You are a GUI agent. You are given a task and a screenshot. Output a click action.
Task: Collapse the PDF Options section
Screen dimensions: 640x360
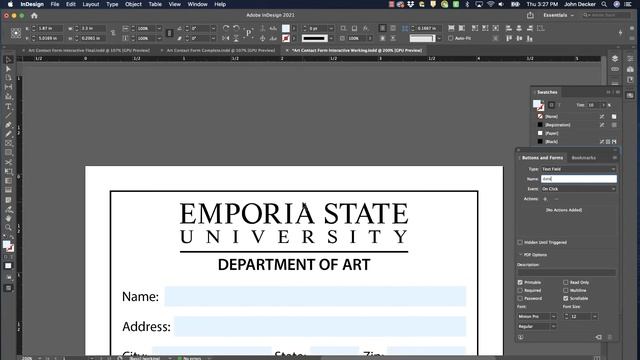tap(521, 255)
